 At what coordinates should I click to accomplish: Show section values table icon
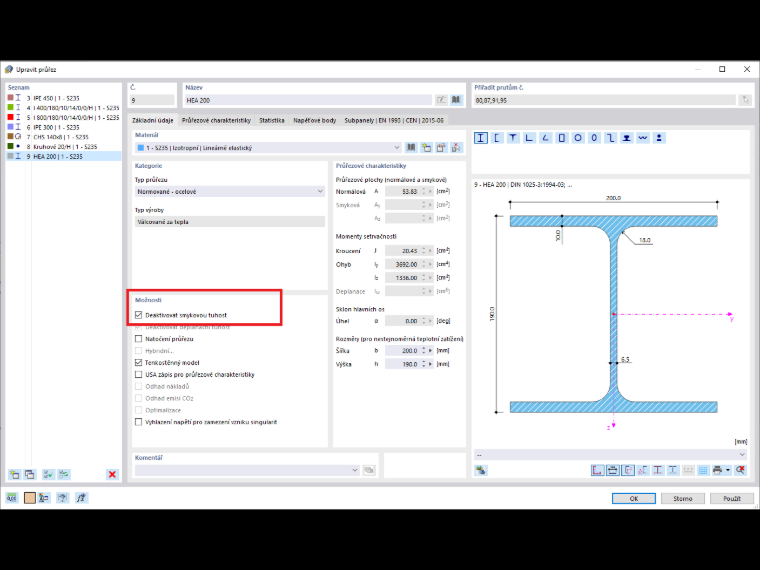pyautogui.click(x=703, y=470)
